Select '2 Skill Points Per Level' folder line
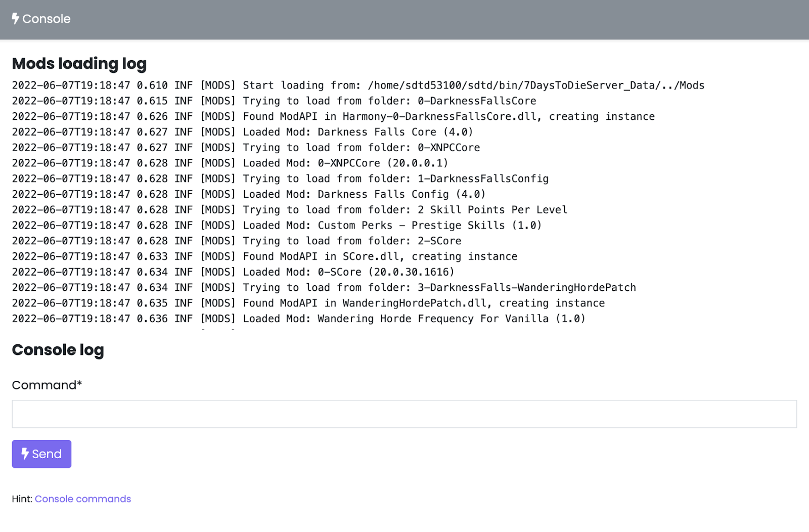The image size is (809, 532). point(290,210)
